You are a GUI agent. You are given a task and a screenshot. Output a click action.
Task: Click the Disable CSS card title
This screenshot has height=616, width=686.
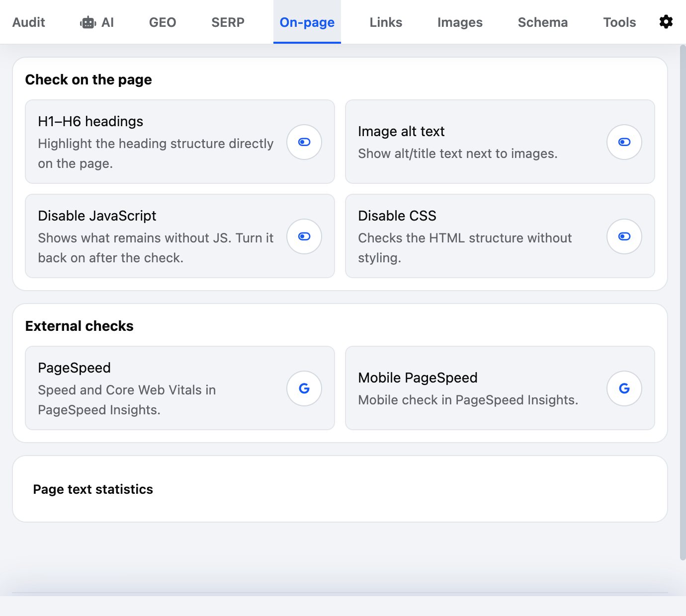(x=397, y=216)
